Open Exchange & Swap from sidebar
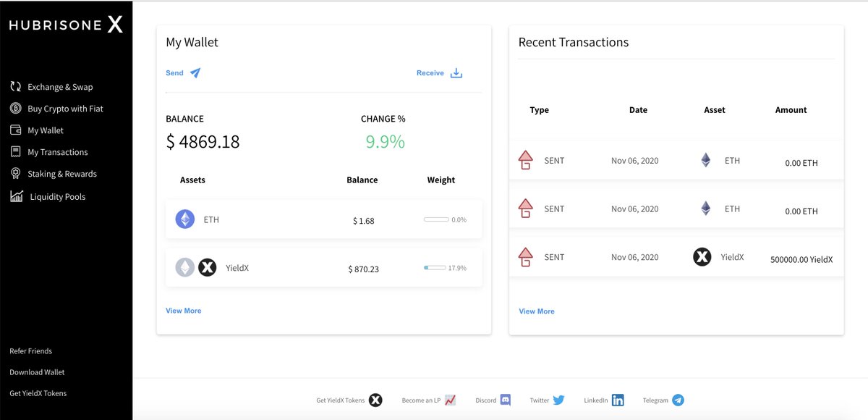Viewport: 868px width, 420px height. pos(60,87)
